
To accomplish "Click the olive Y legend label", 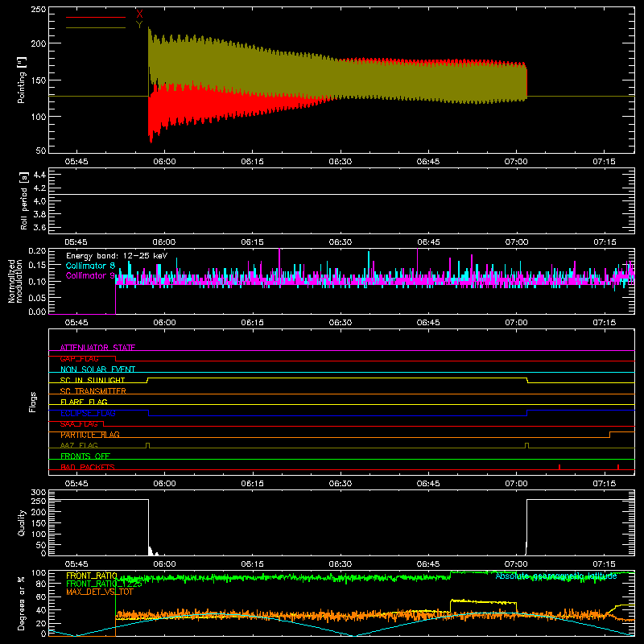I will pyautogui.click(x=139, y=25).
